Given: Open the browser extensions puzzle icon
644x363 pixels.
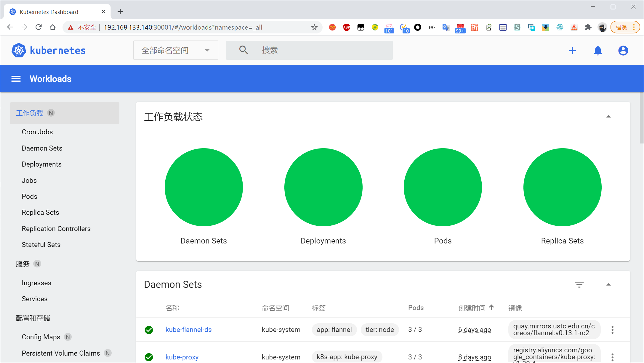Looking at the screenshot, I should [x=588, y=27].
